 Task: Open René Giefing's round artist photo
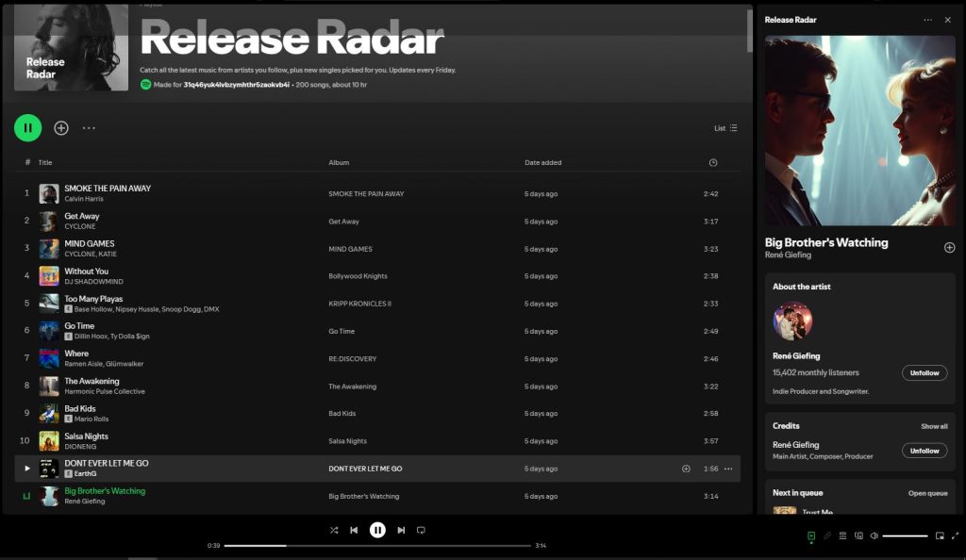792,321
